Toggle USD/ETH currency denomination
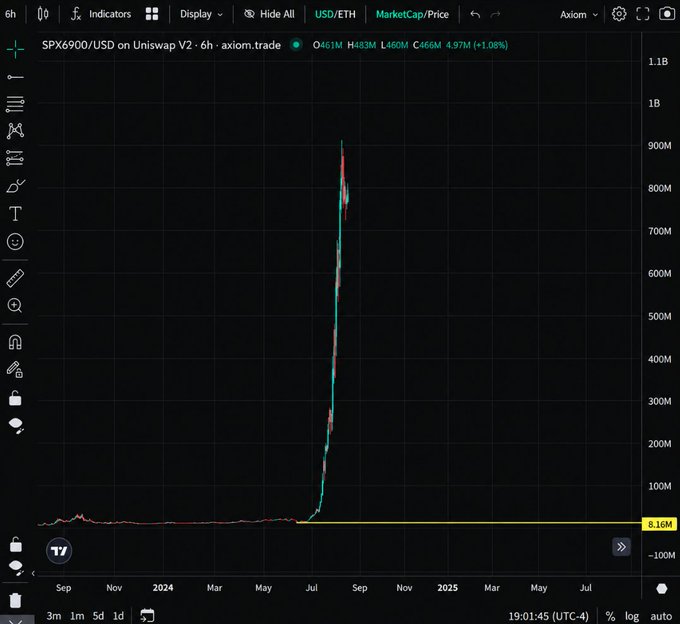The image size is (680, 624). point(335,14)
